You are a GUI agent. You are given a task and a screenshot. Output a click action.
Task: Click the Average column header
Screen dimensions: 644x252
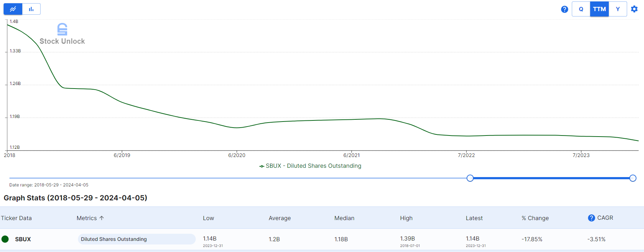280,218
